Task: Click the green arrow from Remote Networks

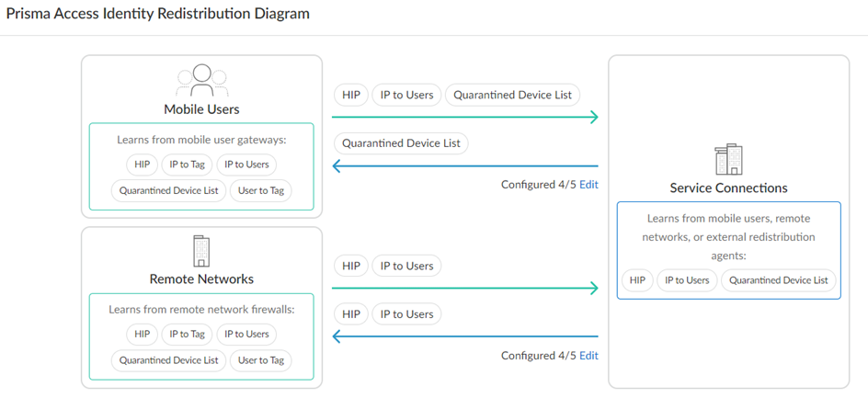Action: click(464, 289)
